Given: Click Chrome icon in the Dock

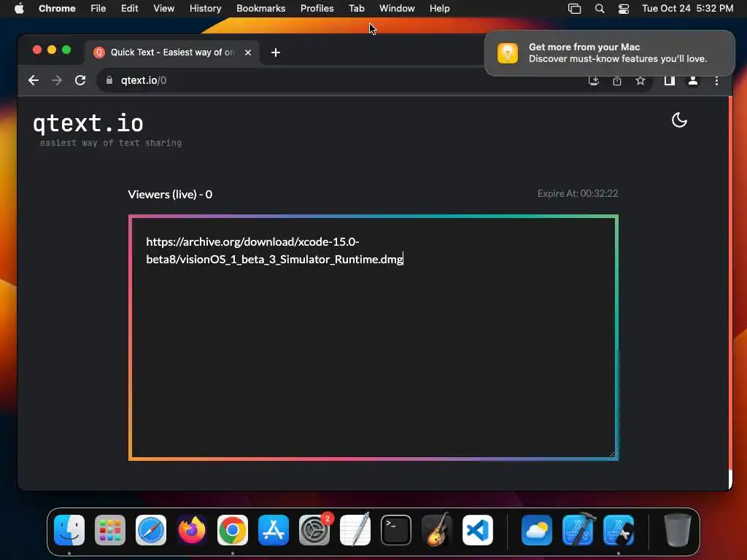Looking at the screenshot, I should tap(233, 529).
